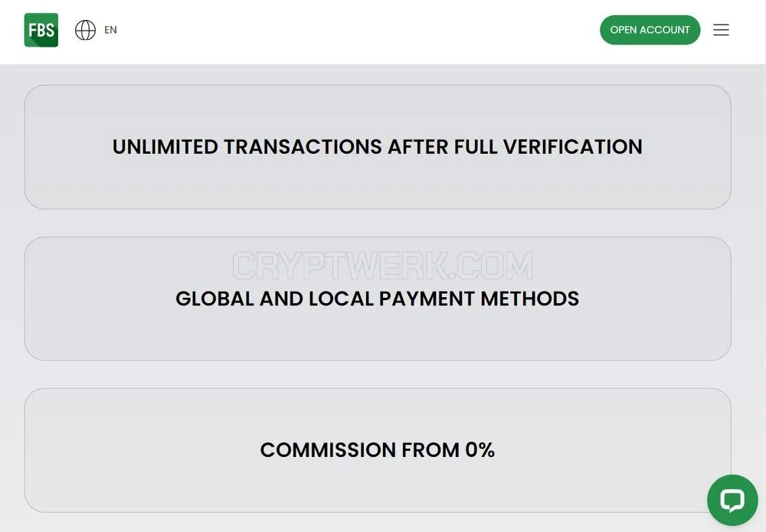
Task: Start registration with green Open Account pill
Action: pos(650,30)
